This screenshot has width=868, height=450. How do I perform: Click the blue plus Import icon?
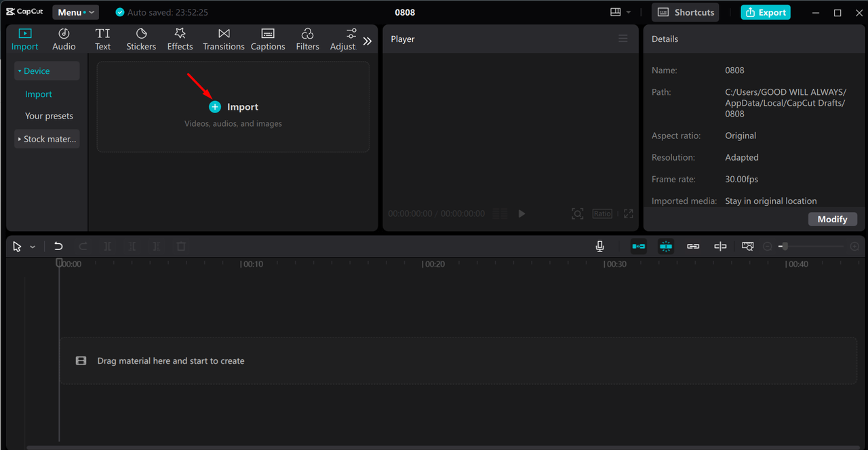pos(215,107)
